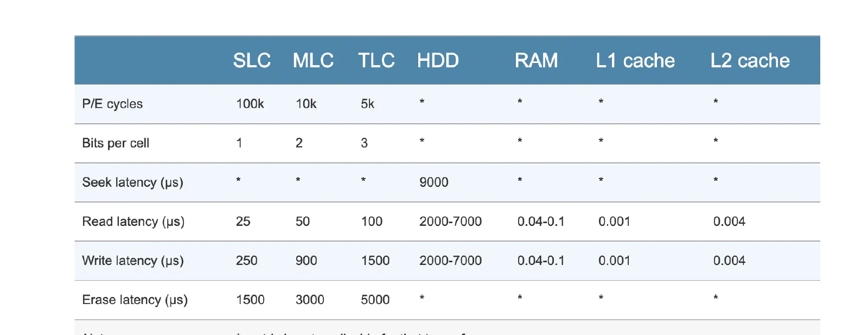The image size is (868, 335).
Task: Click the RAM column header
Action: click(536, 60)
